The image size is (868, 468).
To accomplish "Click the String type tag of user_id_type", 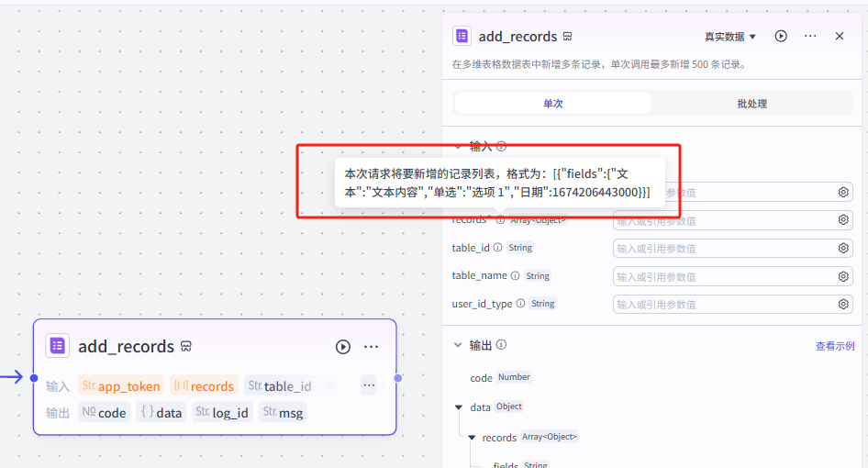I will 542,304.
